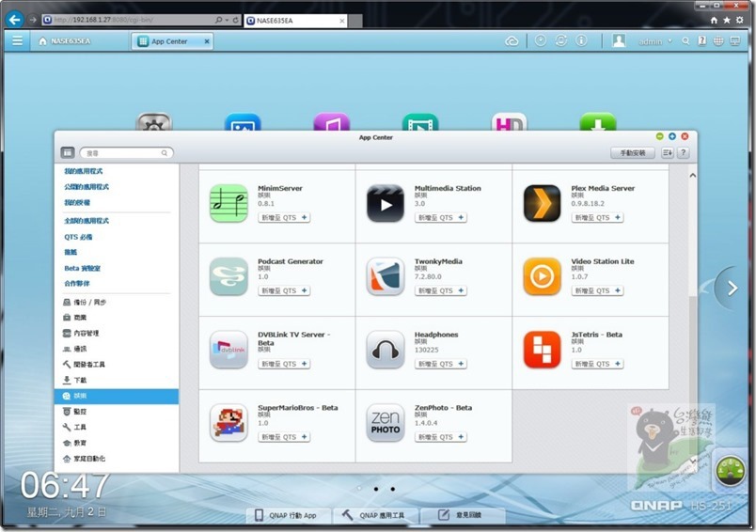Open the QNAP 應用工具 link

[374, 515]
